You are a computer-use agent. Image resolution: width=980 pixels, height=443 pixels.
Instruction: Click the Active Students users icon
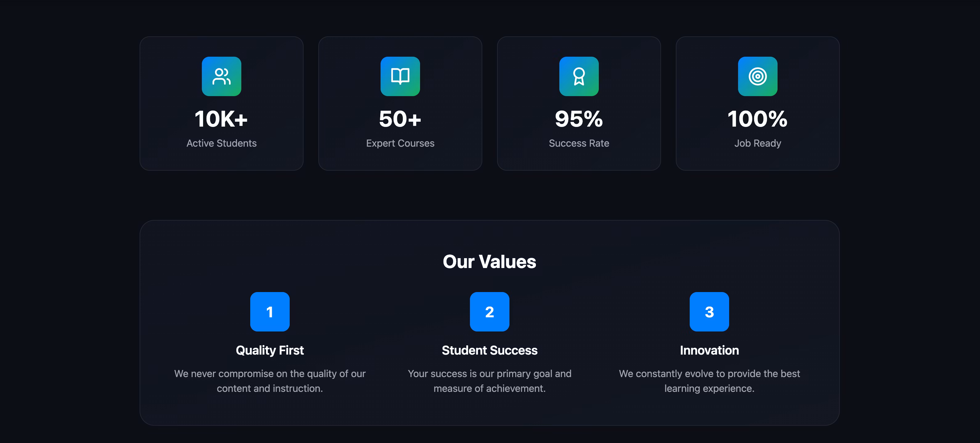click(x=221, y=76)
